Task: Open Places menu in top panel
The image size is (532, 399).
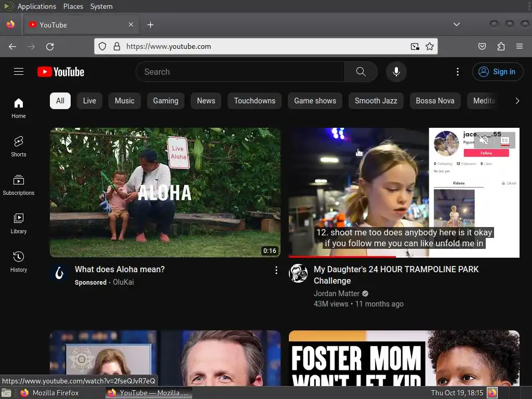Action: pos(73,6)
